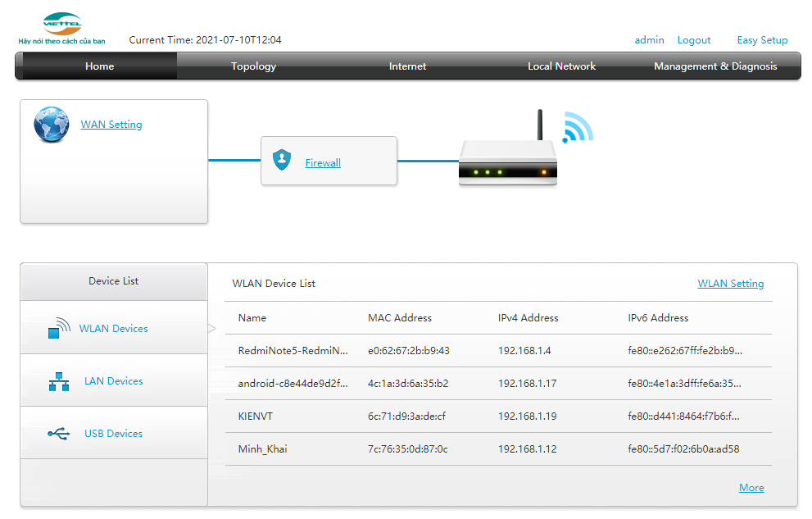
Task: Switch to the Internet tab
Action: [x=407, y=66]
